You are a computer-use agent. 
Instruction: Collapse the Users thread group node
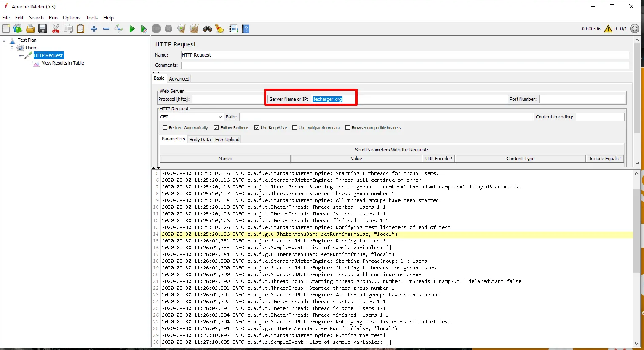(x=12, y=48)
